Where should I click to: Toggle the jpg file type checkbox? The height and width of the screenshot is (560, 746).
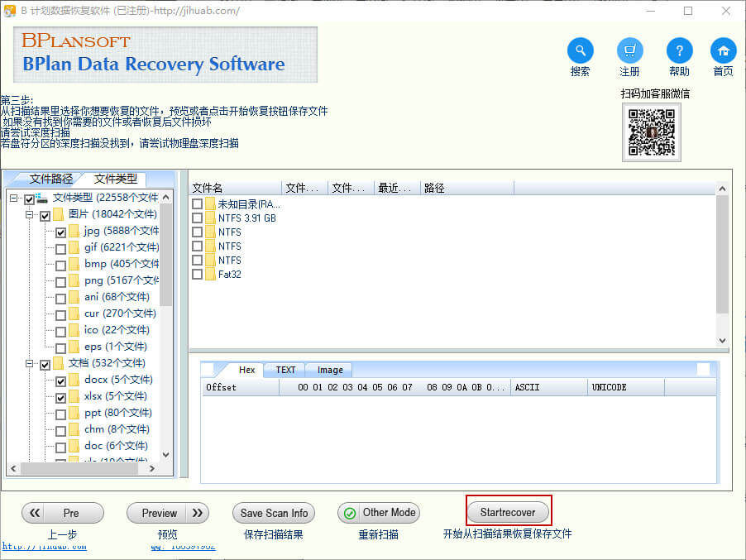pos(61,232)
